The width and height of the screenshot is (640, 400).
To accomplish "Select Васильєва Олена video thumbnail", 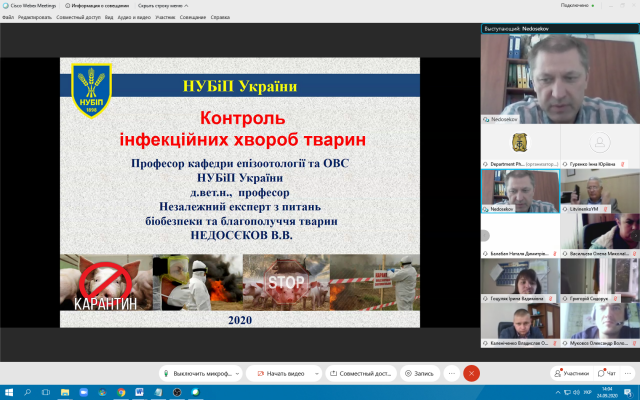I will coord(600,236).
